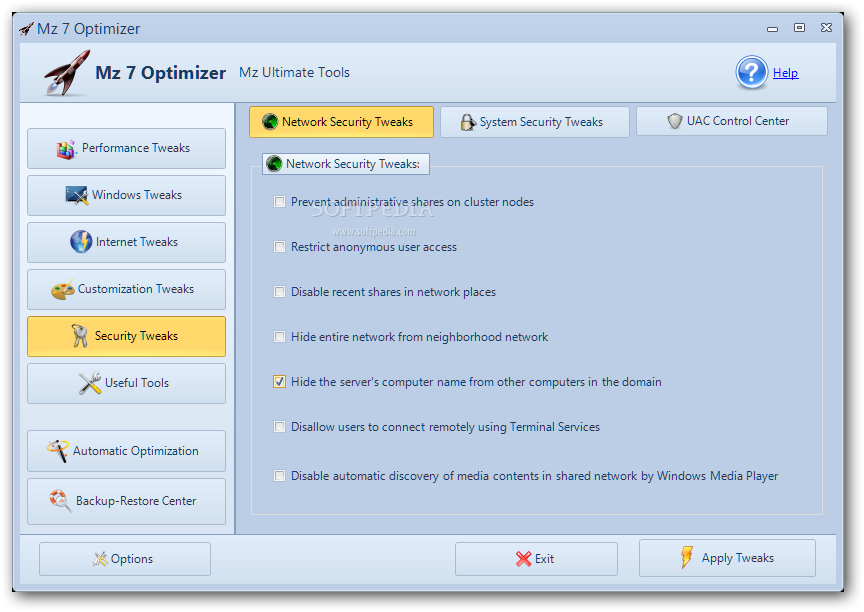The height and width of the screenshot is (612, 864).
Task: Click the 'Network Security Tweaks:' group label
Action: coord(353,164)
